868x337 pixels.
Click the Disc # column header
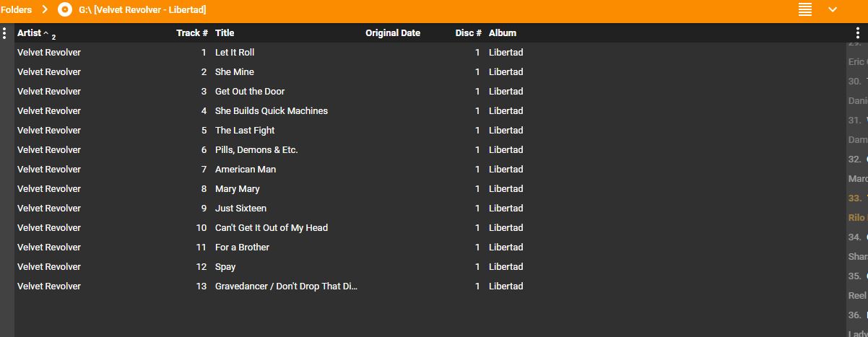[469, 33]
